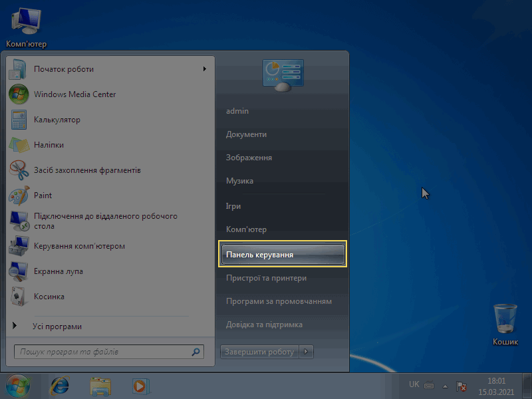Open Windows Explorer folder in taskbar

click(x=100, y=386)
